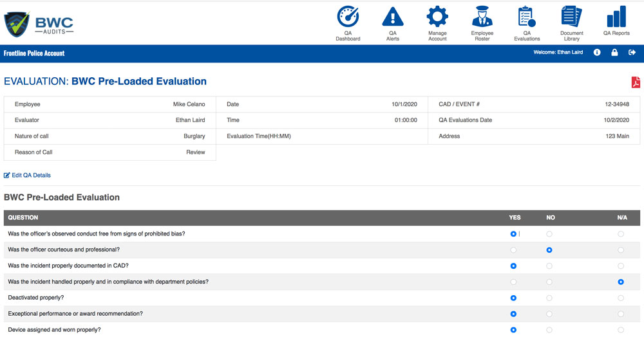Select N/A for courteous and professional question
Screen dimensions: 644x337
point(621,250)
